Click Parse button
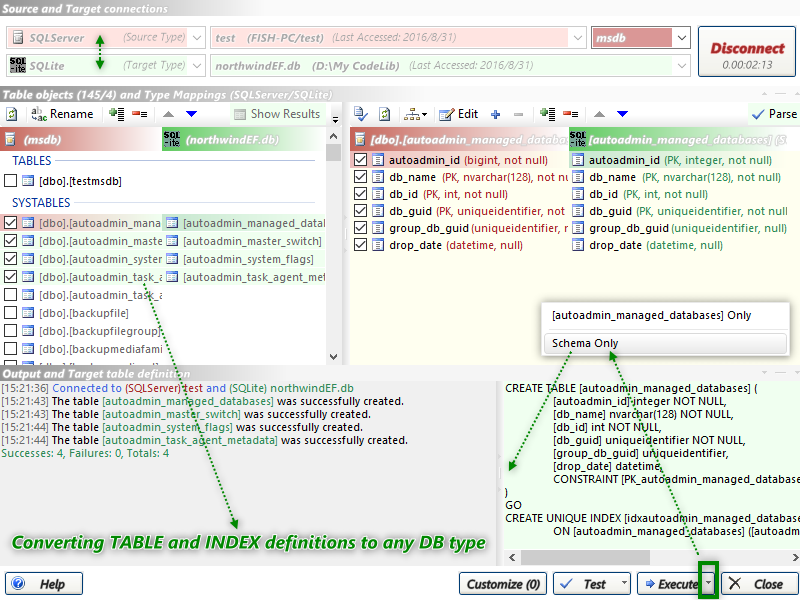800x600 pixels. point(774,114)
